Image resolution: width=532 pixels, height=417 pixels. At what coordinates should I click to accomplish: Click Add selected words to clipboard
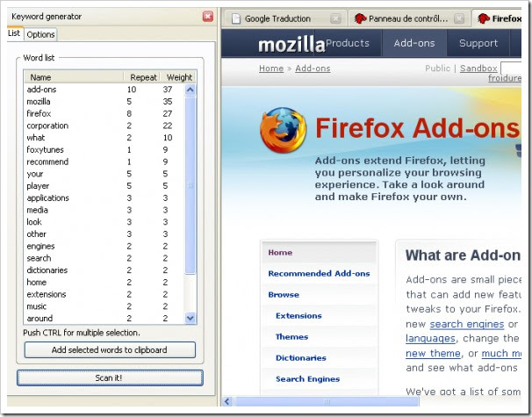pyautogui.click(x=110, y=349)
